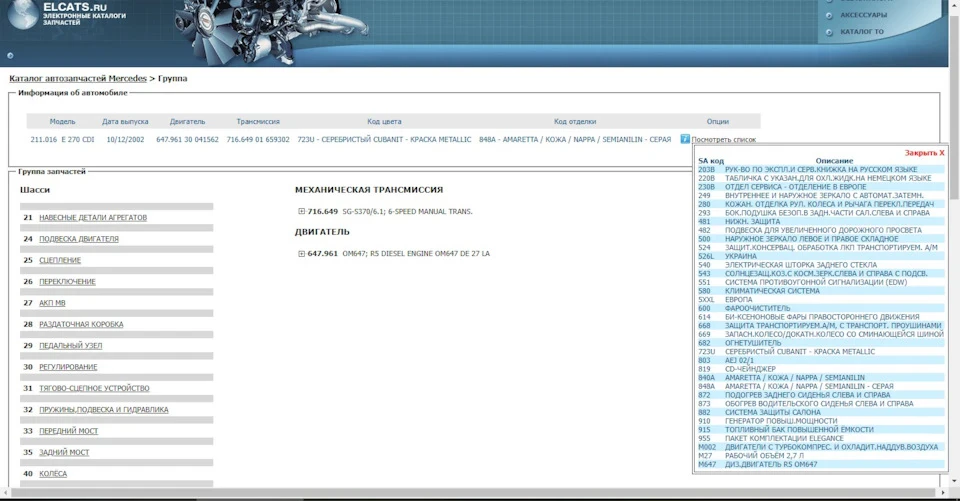Click the 647.961 engine code text
This screenshot has height=501, width=960.
point(323,254)
